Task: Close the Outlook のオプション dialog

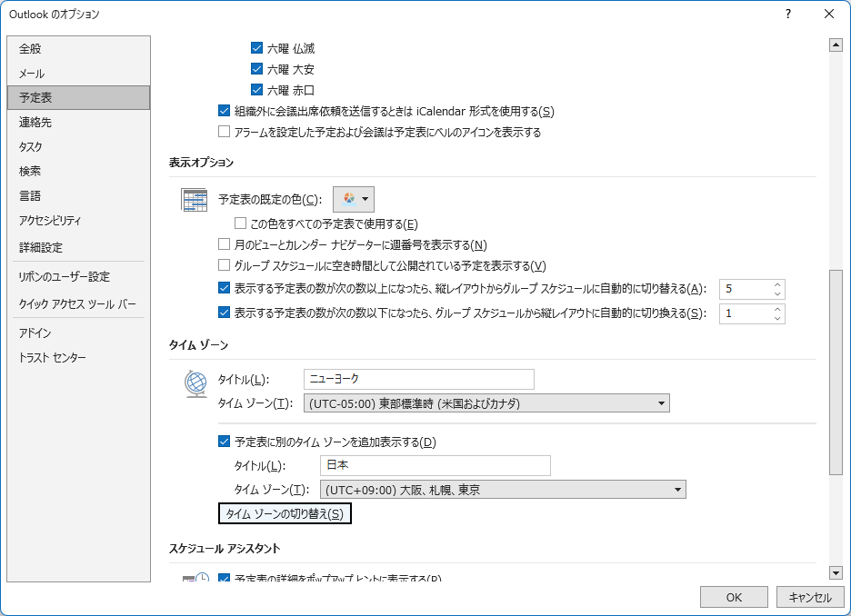Action: 829,15
